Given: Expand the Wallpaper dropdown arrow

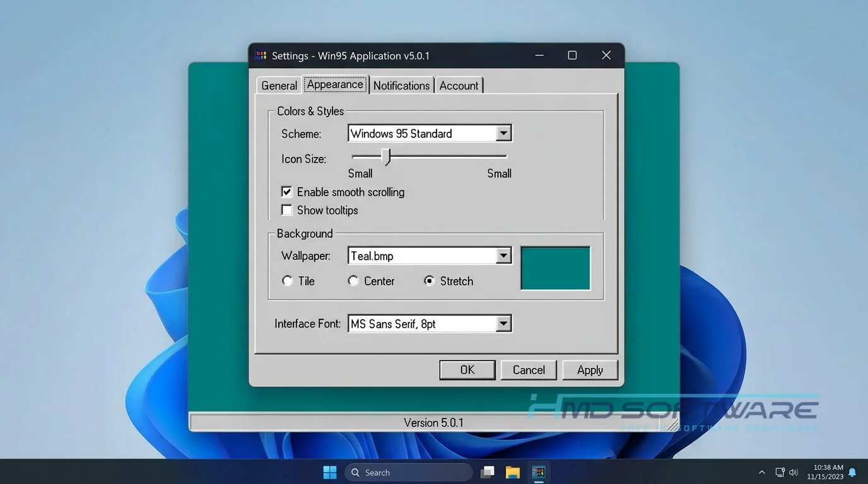Looking at the screenshot, I should [x=503, y=255].
